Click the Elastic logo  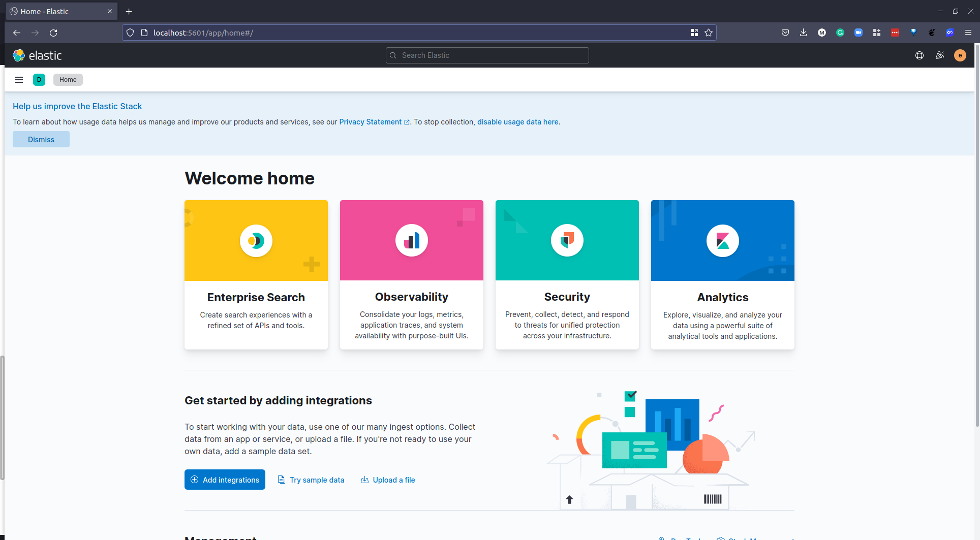[x=37, y=55]
